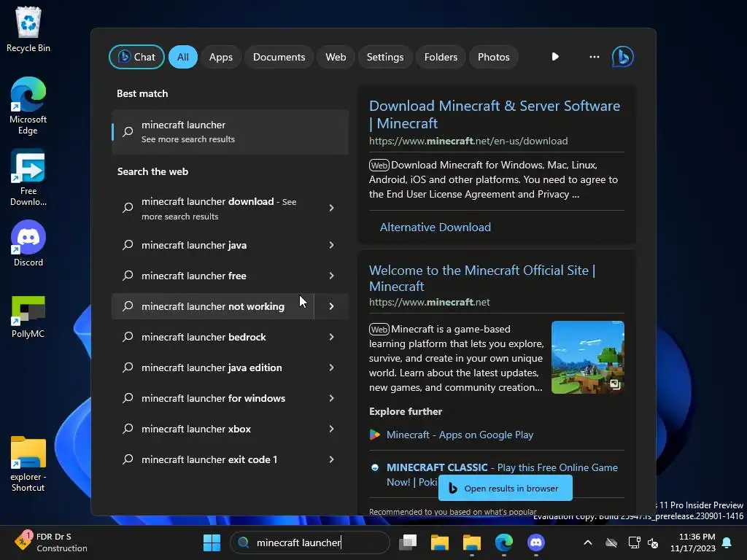The height and width of the screenshot is (560, 747).
Task: Expand the minecraft launcher free suggestion arrow
Action: pos(332,276)
